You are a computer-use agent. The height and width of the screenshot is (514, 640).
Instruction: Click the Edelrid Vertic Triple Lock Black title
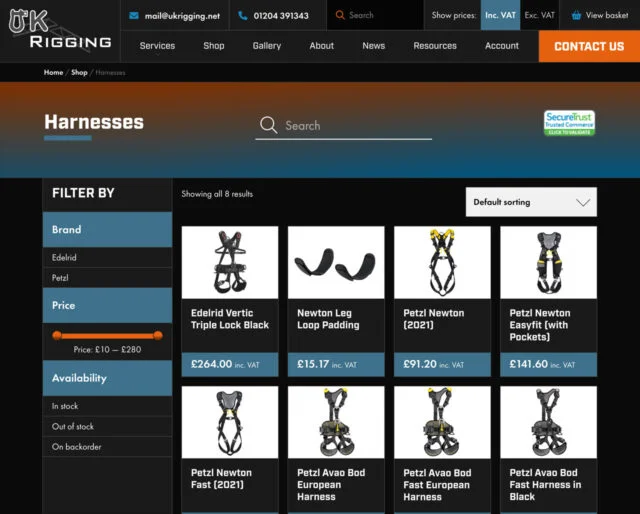point(230,319)
